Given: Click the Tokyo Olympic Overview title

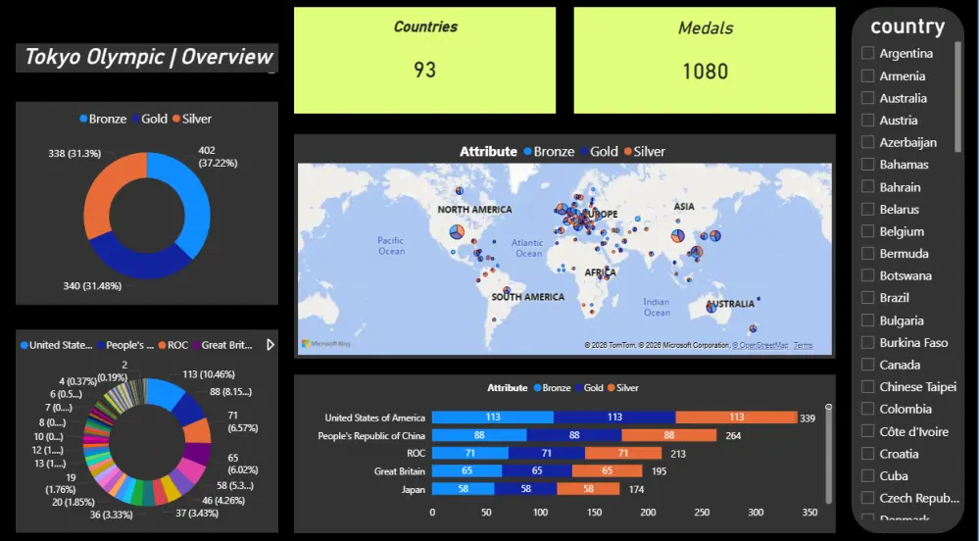Looking at the screenshot, I should coord(148,57).
